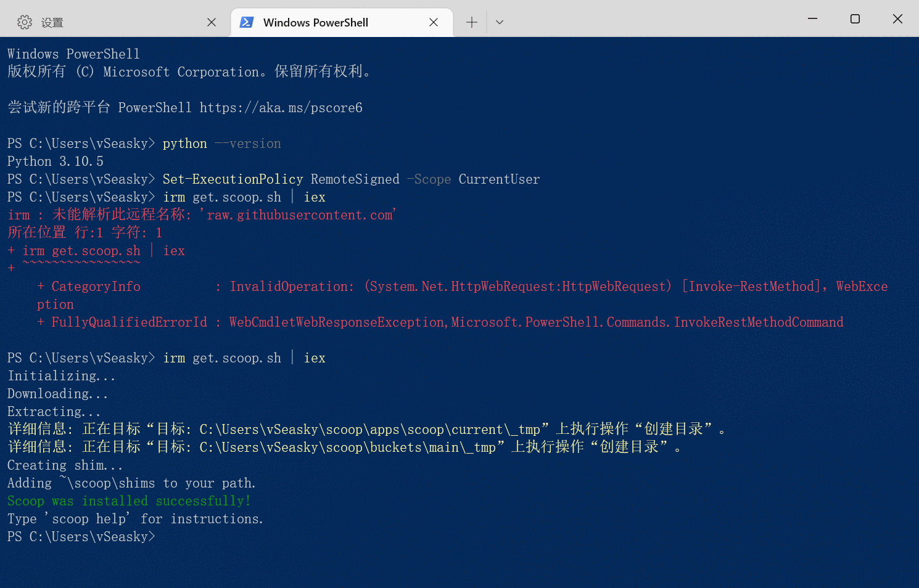
Task: Close the terminal window
Action: coord(897,18)
